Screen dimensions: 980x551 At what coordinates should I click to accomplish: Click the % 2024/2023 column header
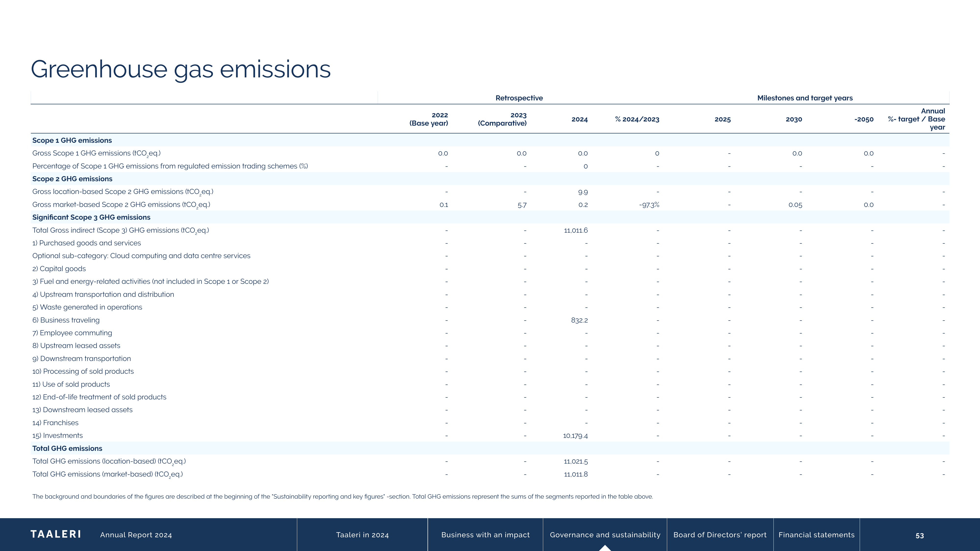(x=637, y=120)
